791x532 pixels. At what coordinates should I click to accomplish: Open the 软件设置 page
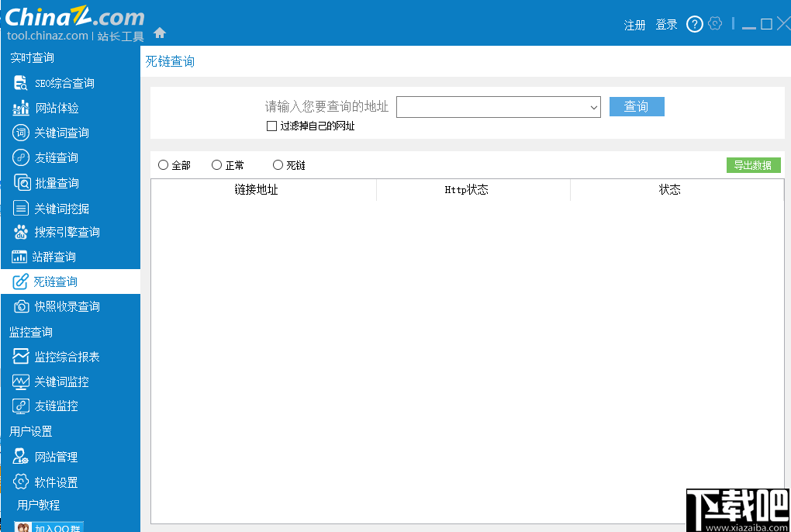pos(54,482)
